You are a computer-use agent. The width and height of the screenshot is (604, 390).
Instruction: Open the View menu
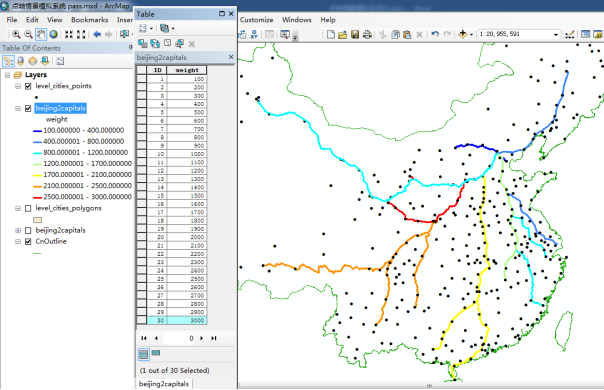click(55, 20)
